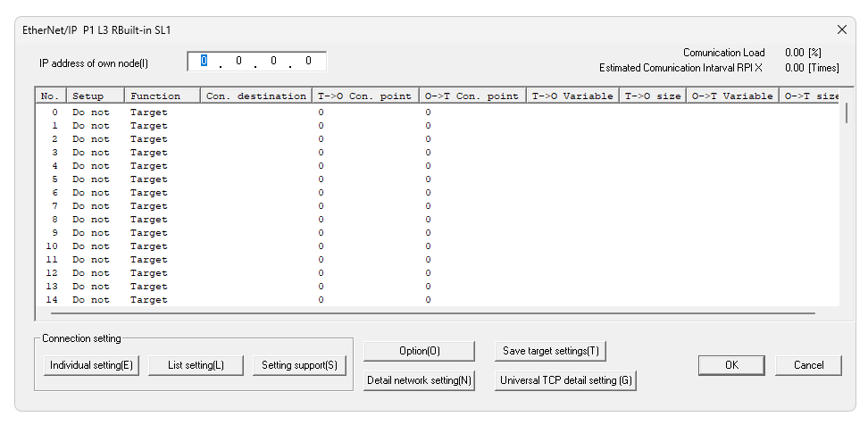This screenshot has width=868, height=425.
Task: Click the horizontal scrollbar under the list
Action: click(x=433, y=313)
